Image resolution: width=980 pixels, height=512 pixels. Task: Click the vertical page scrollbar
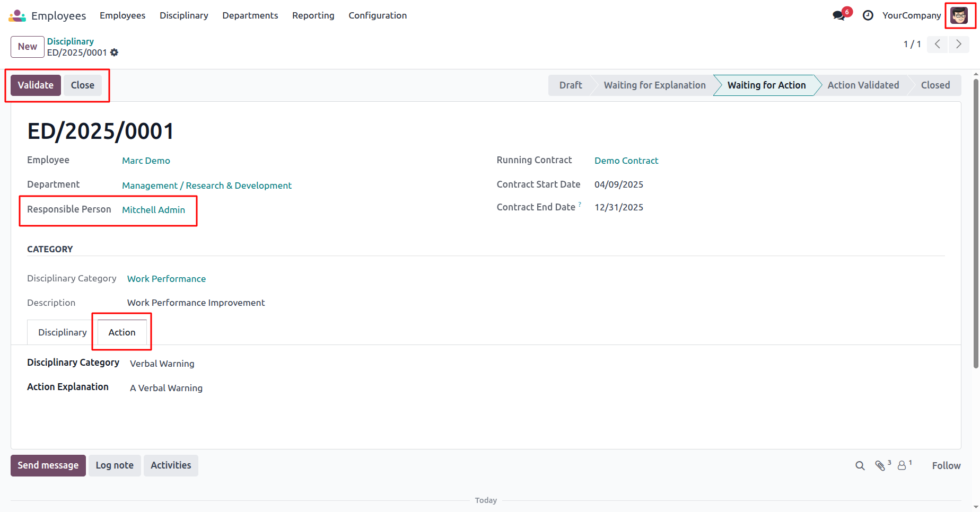click(x=976, y=223)
